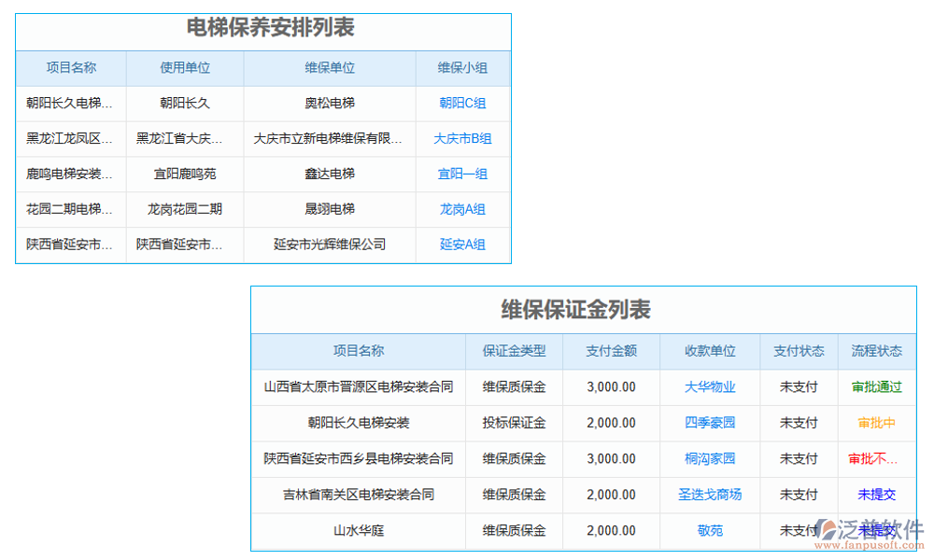Open the 圣迭戈商场 payee details
Screen dimensions: 934x560
click(x=710, y=495)
